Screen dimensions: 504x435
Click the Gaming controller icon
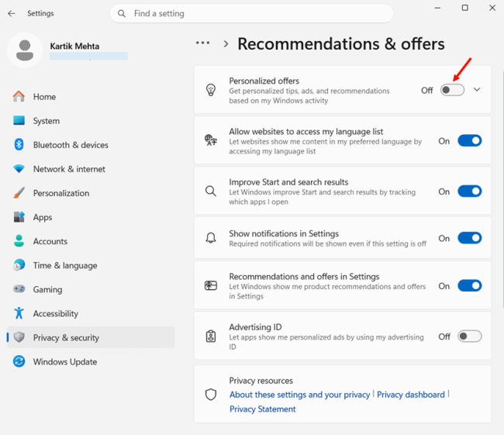coord(19,288)
